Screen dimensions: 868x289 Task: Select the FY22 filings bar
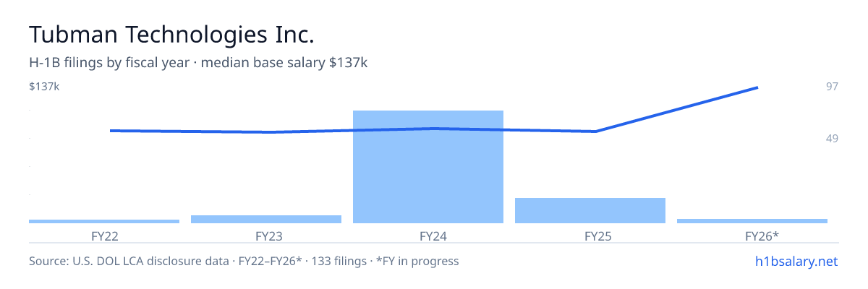[104, 221]
